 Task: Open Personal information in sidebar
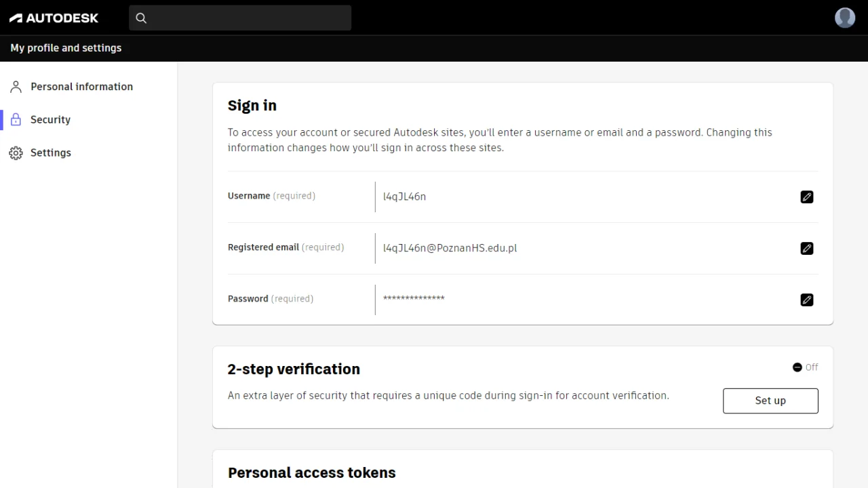point(81,87)
